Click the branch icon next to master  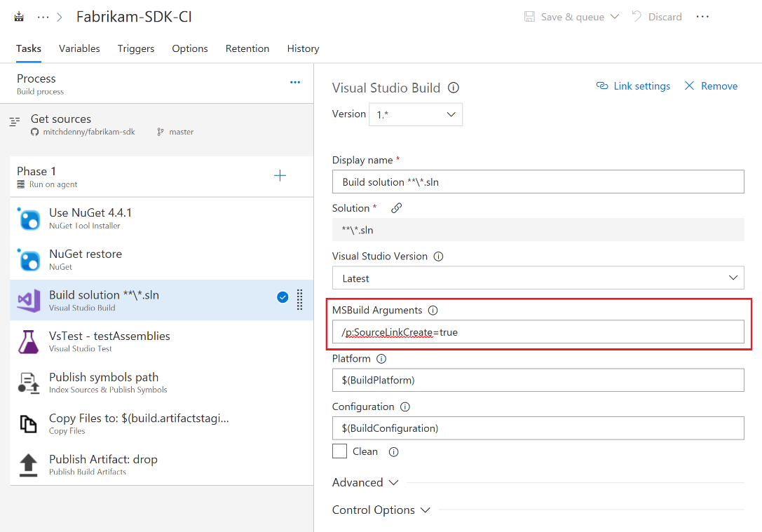coord(161,132)
